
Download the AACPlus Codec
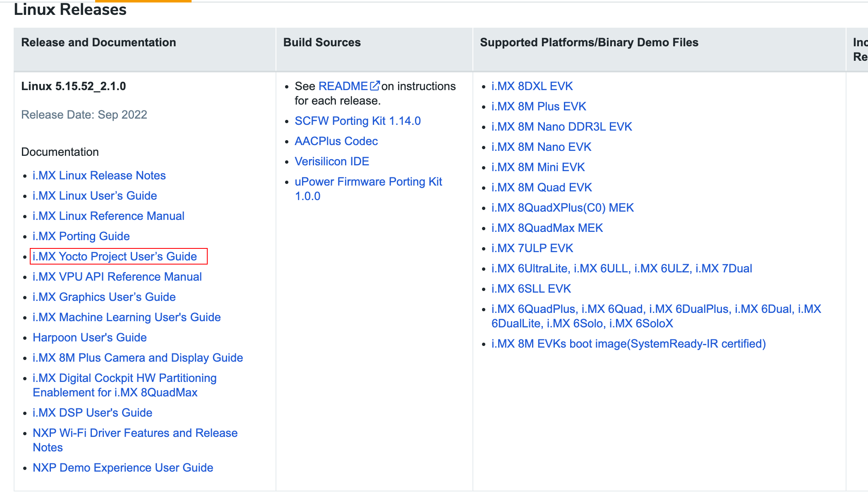coord(336,141)
